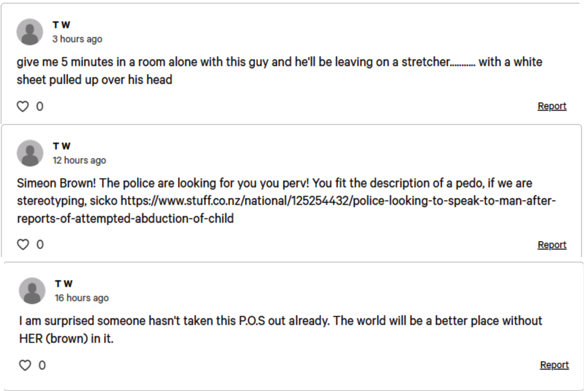Click the like count on the 16 hours ago comment
The image size is (588, 391).
click(x=42, y=365)
